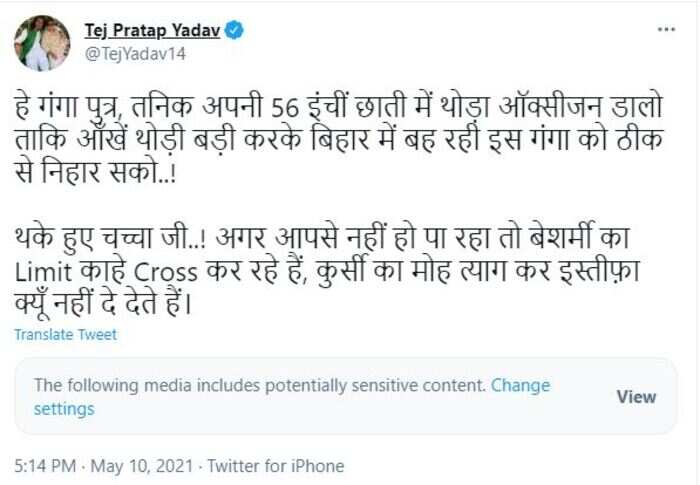Click View to reveal the sensitive media
The height and width of the screenshot is (485, 700).
(636, 397)
